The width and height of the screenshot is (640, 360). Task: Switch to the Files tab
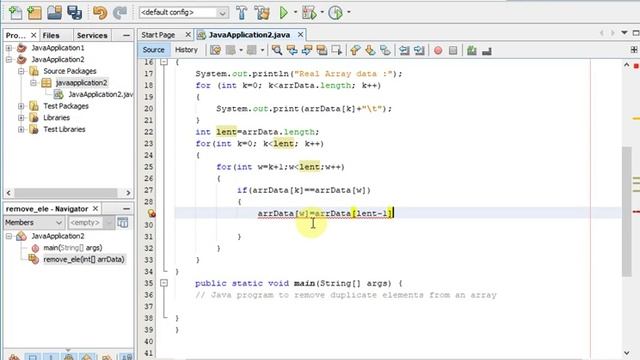51,36
